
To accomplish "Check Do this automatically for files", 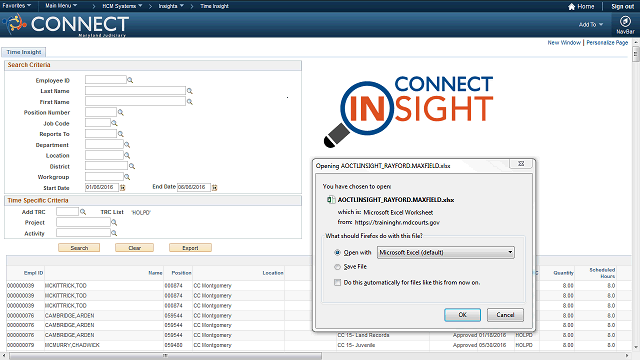I will pos(337,282).
